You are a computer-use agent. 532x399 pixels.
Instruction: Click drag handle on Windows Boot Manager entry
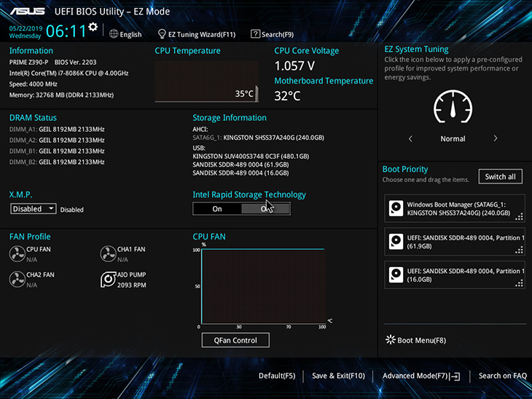coord(519,217)
